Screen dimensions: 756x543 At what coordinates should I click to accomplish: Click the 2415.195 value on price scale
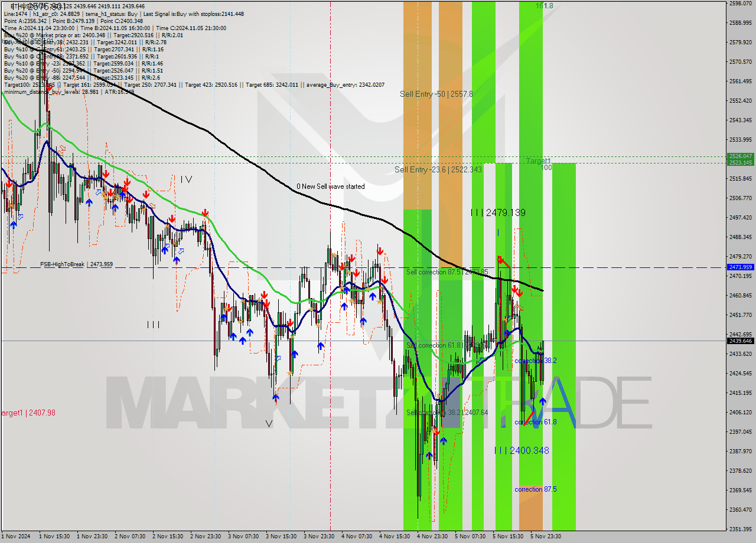click(740, 393)
